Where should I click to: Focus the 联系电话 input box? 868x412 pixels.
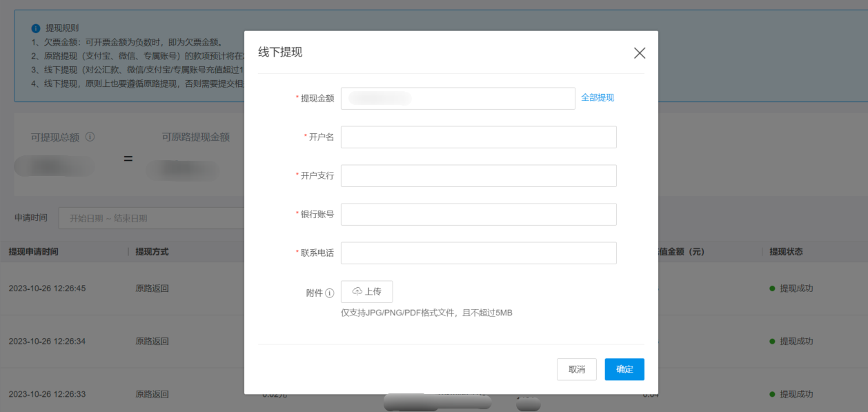tap(478, 253)
